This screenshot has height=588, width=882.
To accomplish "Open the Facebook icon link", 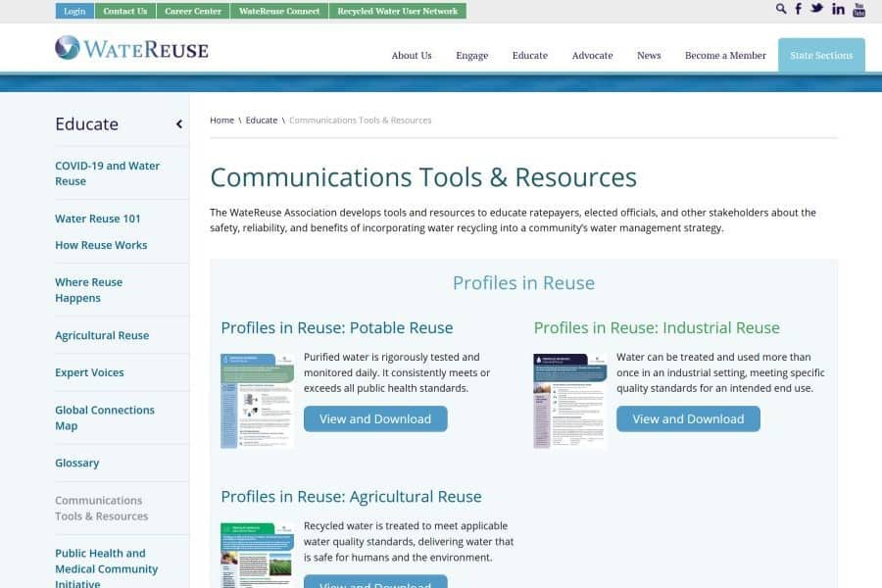I will pos(798,9).
